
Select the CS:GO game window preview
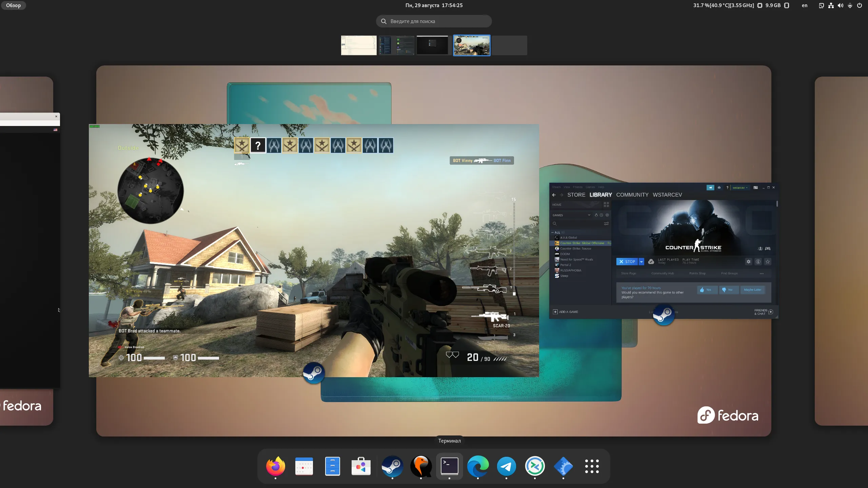click(314, 250)
